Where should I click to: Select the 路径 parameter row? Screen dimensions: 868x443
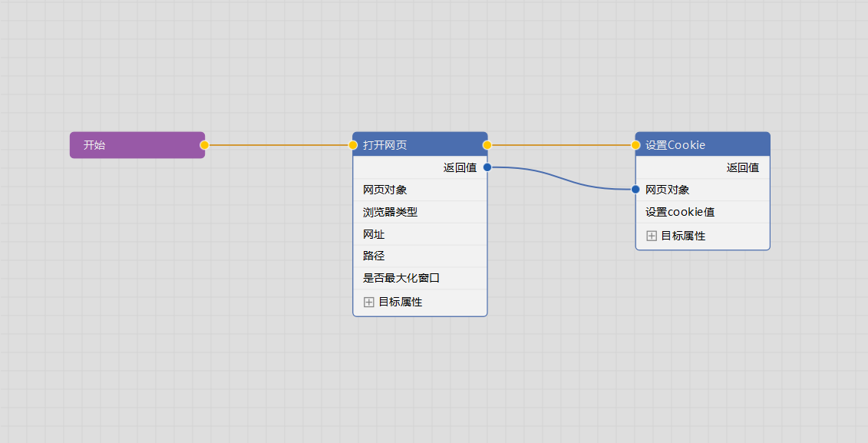(x=420, y=256)
